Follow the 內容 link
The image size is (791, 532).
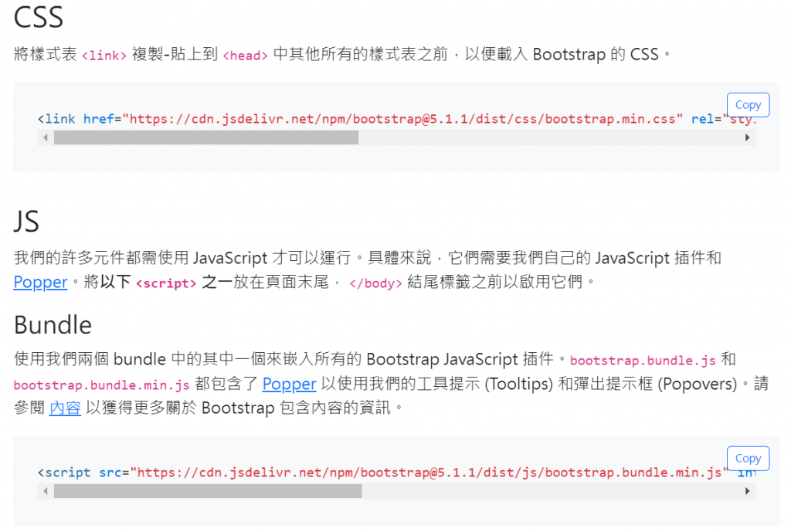coord(65,408)
